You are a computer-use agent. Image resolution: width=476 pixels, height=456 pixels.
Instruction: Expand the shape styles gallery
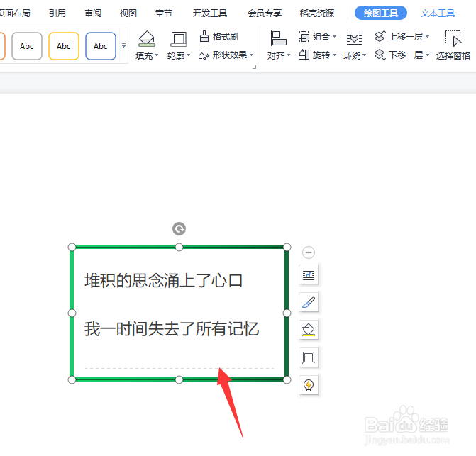click(123, 45)
